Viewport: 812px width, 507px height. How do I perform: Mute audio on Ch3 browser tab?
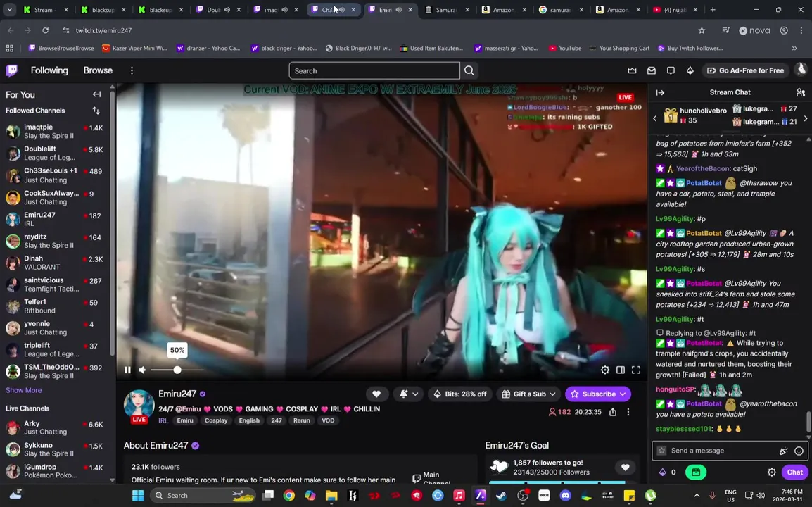[x=341, y=9]
